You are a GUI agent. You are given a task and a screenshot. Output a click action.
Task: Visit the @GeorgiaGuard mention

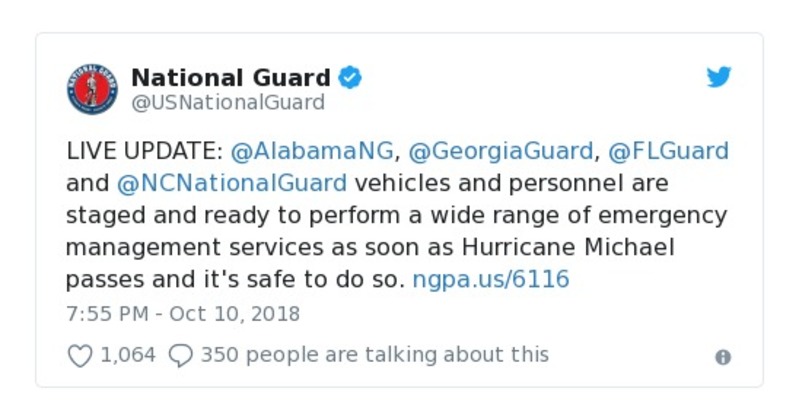tap(500, 152)
